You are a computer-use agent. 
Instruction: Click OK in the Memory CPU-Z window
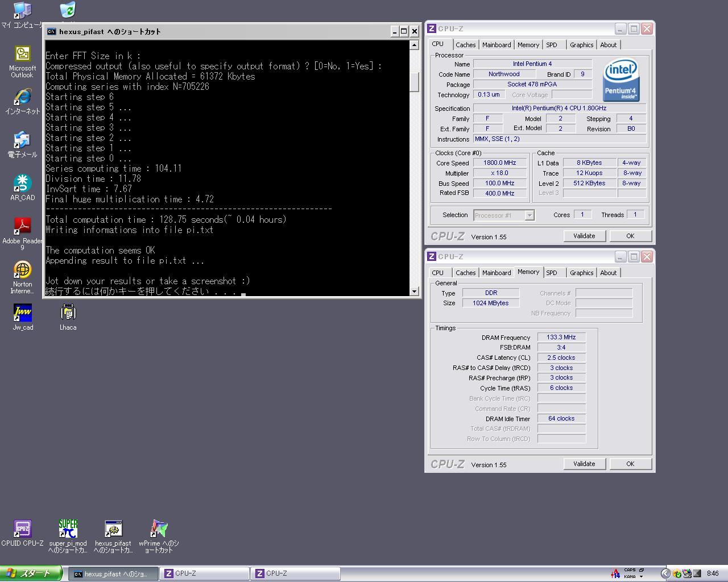pos(630,464)
